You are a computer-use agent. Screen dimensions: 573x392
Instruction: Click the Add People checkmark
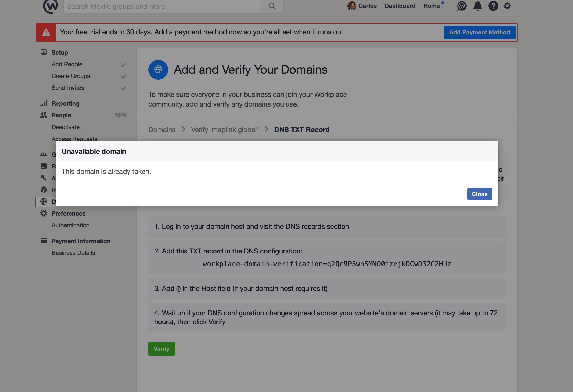pyautogui.click(x=123, y=65)
